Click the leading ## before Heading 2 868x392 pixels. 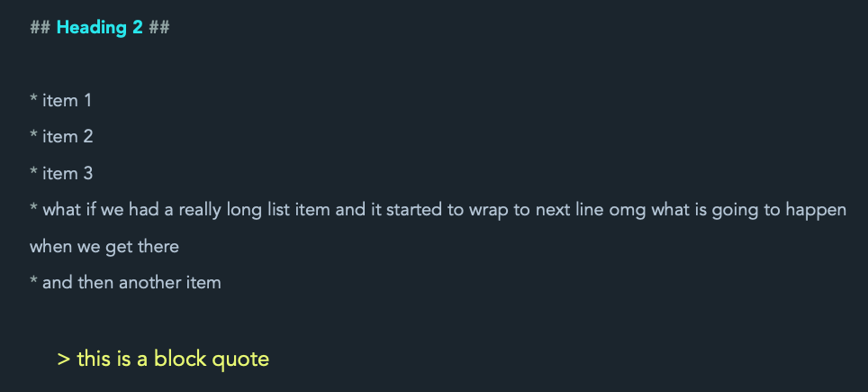click(40, 28)
